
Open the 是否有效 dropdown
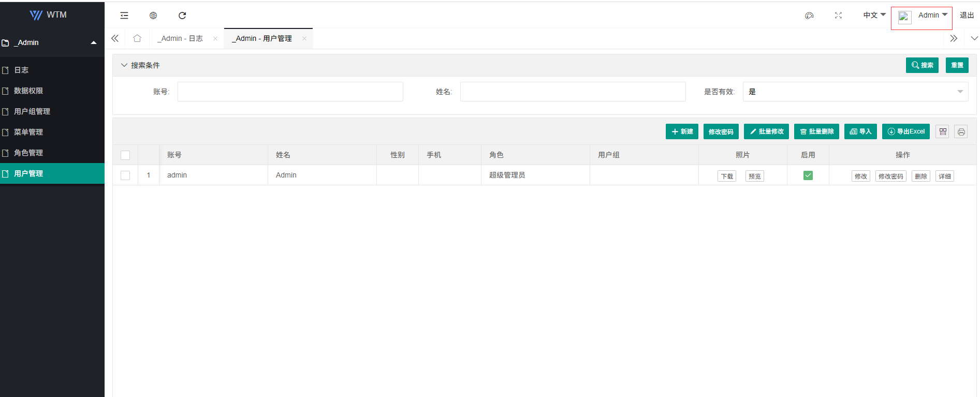point(855,92)
